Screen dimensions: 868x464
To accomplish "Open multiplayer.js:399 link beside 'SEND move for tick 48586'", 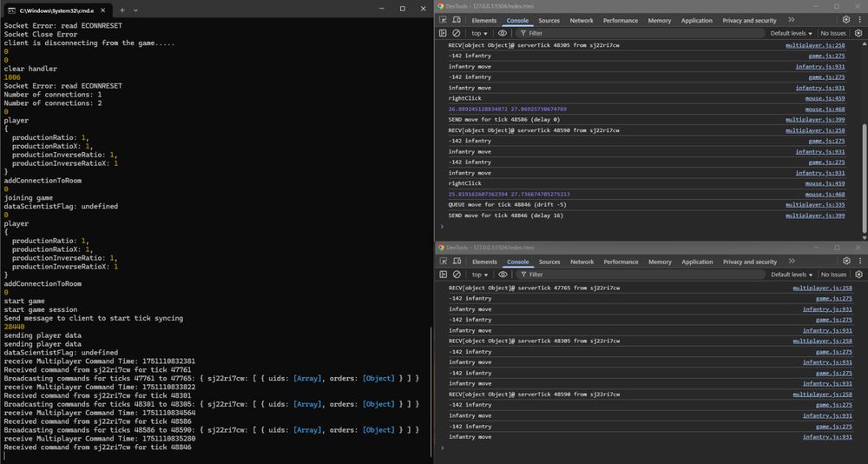I will click(815, 119).
